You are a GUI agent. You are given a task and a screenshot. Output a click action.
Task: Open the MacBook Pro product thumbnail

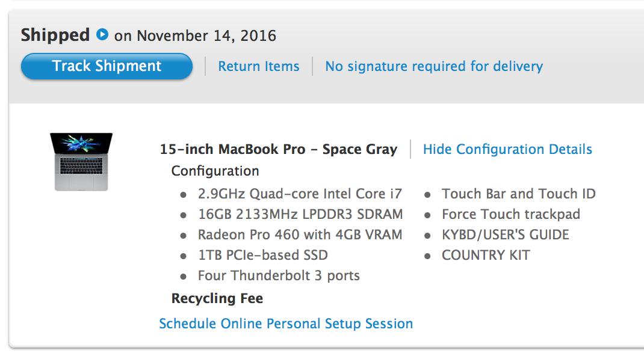point(81,161)
